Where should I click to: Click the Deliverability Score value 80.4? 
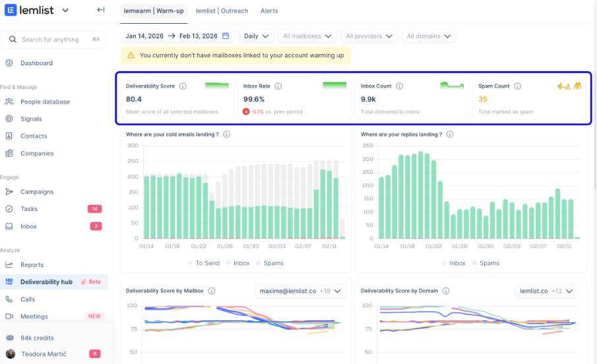[134, 99]
